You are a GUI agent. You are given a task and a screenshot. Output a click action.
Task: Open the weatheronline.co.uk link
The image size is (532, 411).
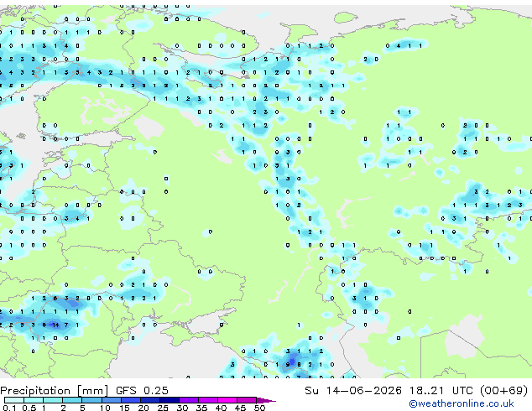click(462, 403)
